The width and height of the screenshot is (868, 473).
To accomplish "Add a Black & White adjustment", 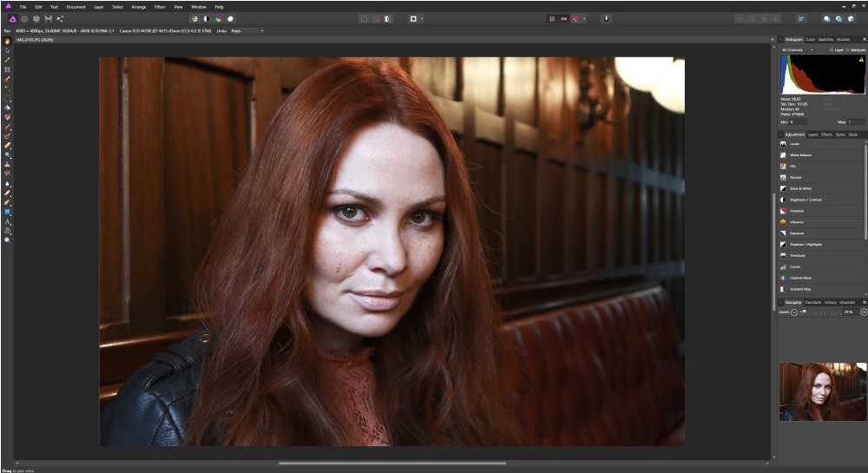I will click(821, 188).
